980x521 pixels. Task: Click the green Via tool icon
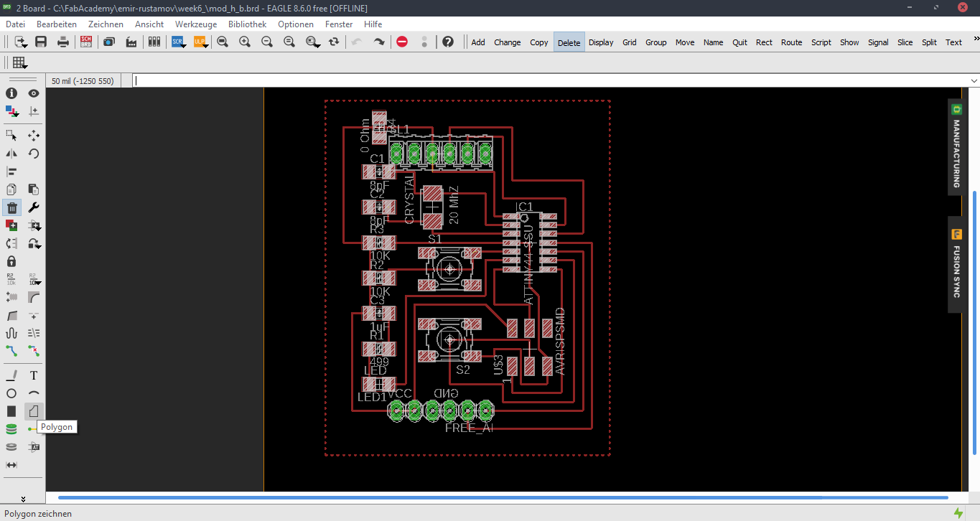tap(11, 429)
